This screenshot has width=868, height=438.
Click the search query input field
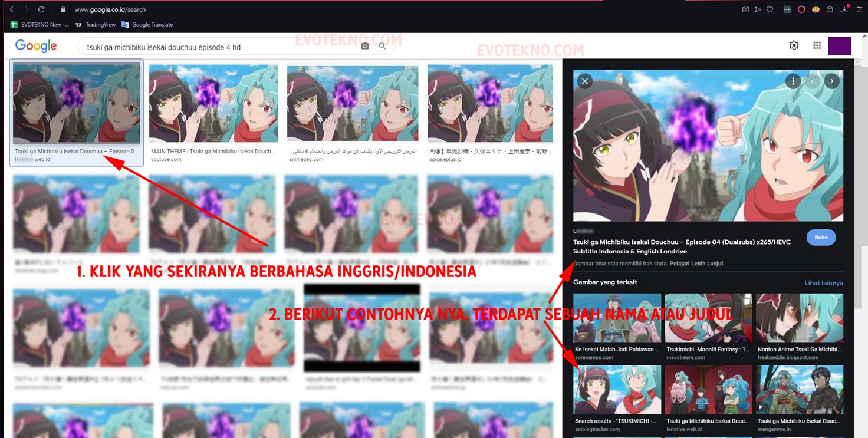click(x=218, y=47)
